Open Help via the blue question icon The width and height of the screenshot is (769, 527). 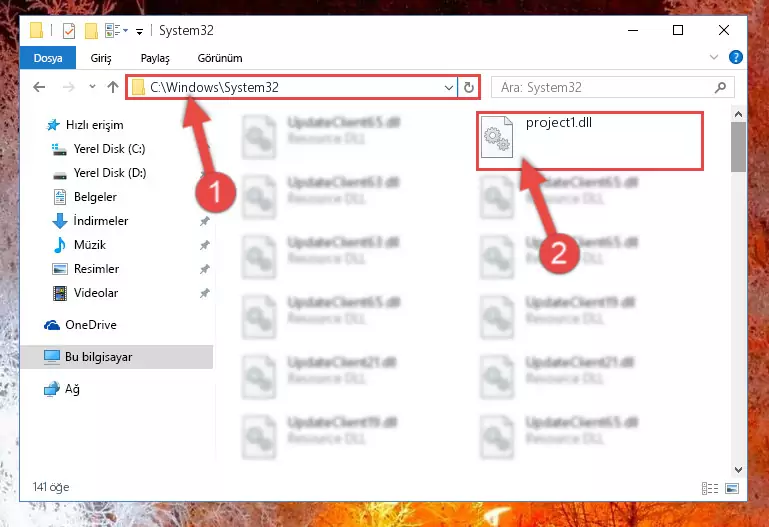(x=735, y=57)
